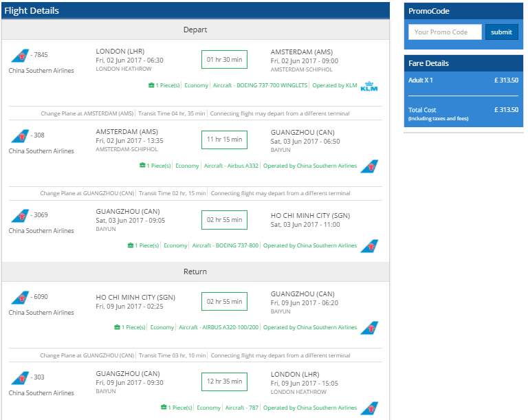This screenshot has height=420, width=528.
Task: Click the Fare Details heading
Action: (x=428, y=63)
